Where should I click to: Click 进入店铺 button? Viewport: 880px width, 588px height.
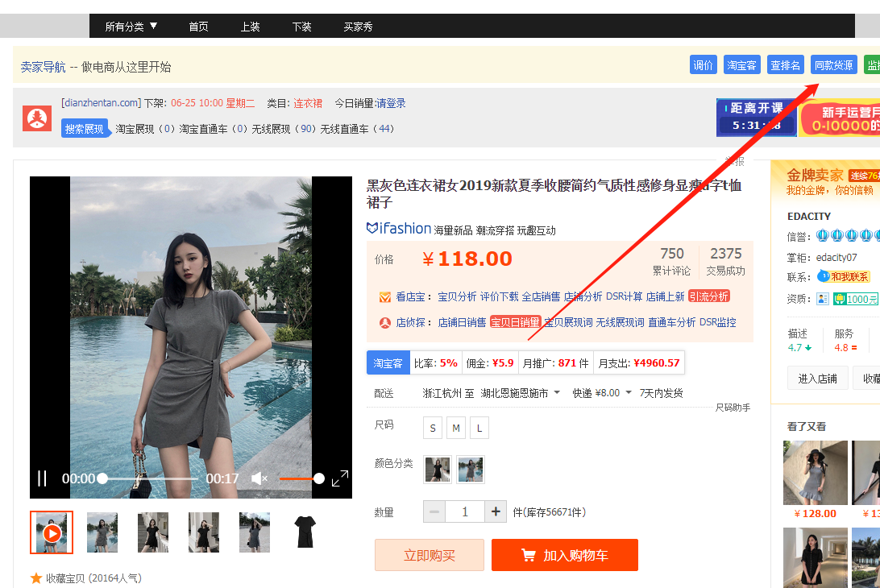[817, 379]
